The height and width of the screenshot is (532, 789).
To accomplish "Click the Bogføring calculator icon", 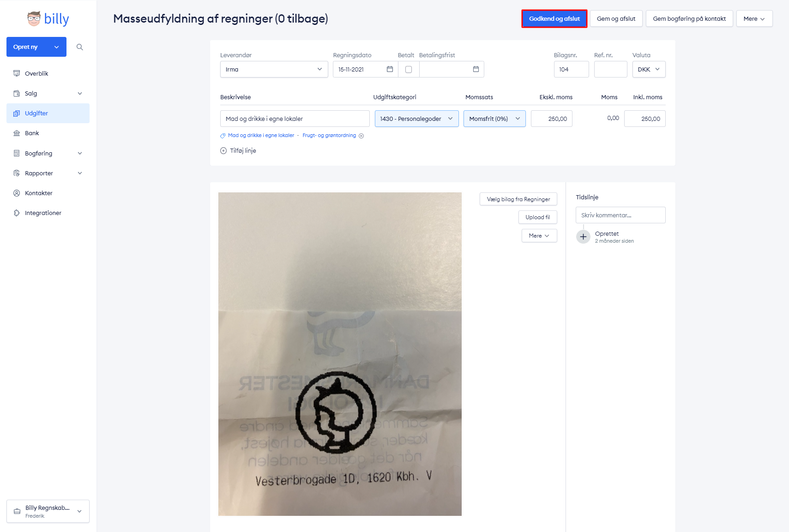I will click(x=17, y=153).
